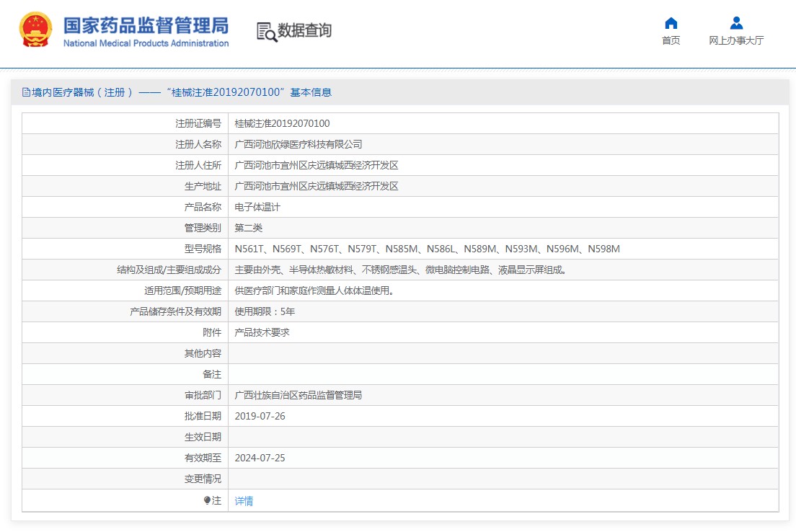Click the 审批部门 label
Image resolution: width=796 pixels, height=532 pixels.
pos(203,395)
